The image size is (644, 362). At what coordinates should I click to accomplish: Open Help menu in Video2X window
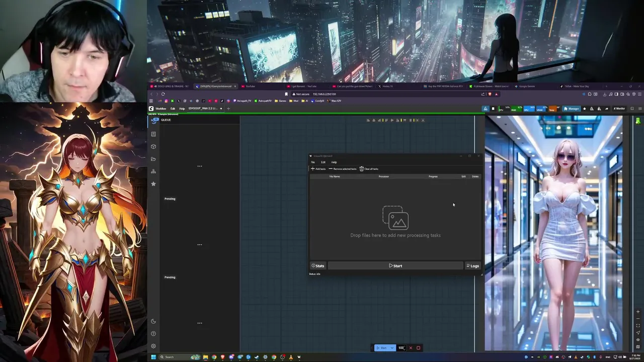334,162
